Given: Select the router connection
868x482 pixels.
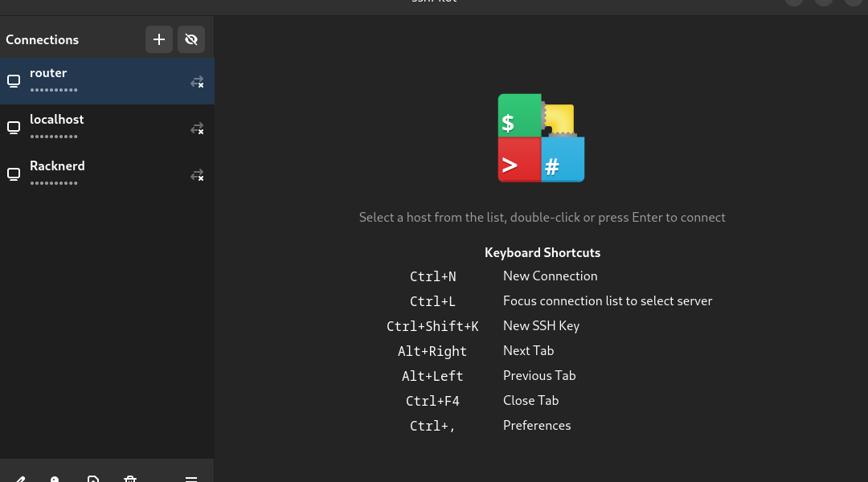Looking at the screenshot, I should click(x=96, y=80).
